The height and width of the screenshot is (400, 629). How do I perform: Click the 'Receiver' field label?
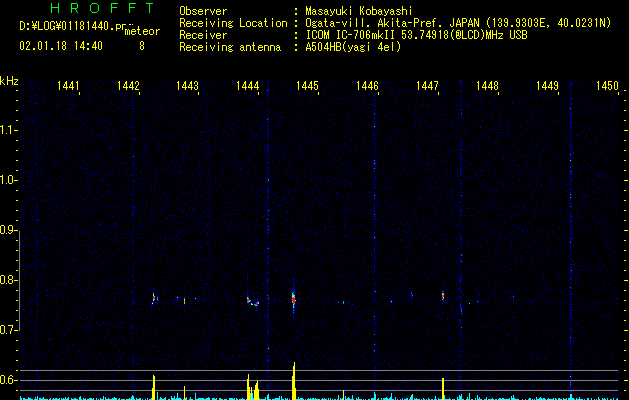point(203,35)
